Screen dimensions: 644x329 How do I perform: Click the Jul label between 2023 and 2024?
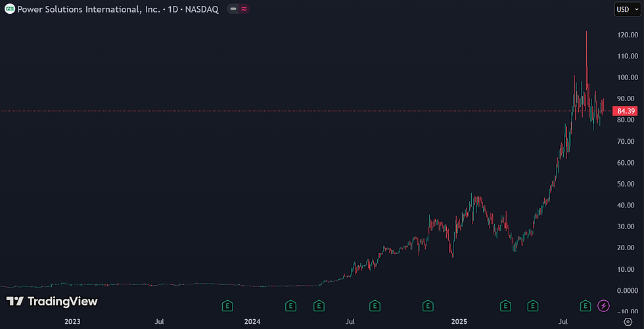(160, 321)
